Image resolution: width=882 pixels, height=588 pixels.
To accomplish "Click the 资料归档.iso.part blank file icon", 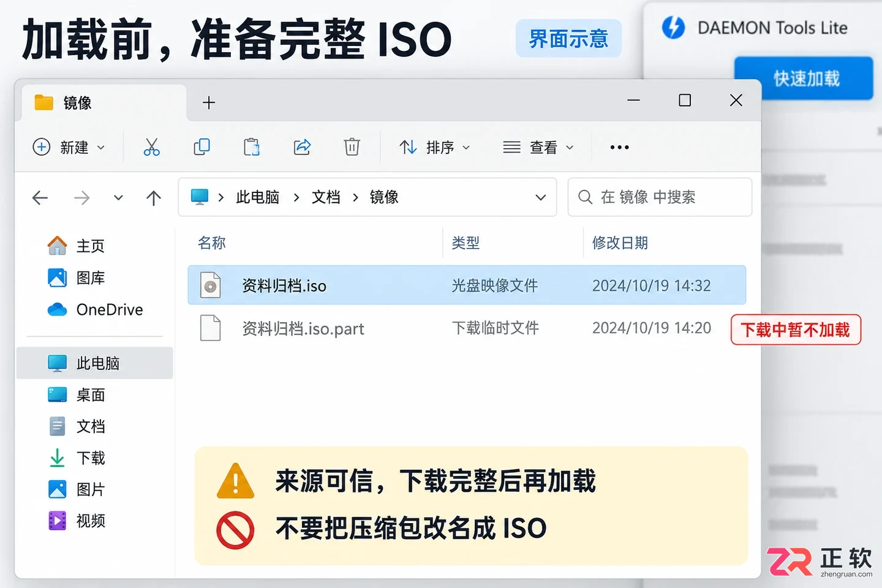I will [x=210, y=328].
